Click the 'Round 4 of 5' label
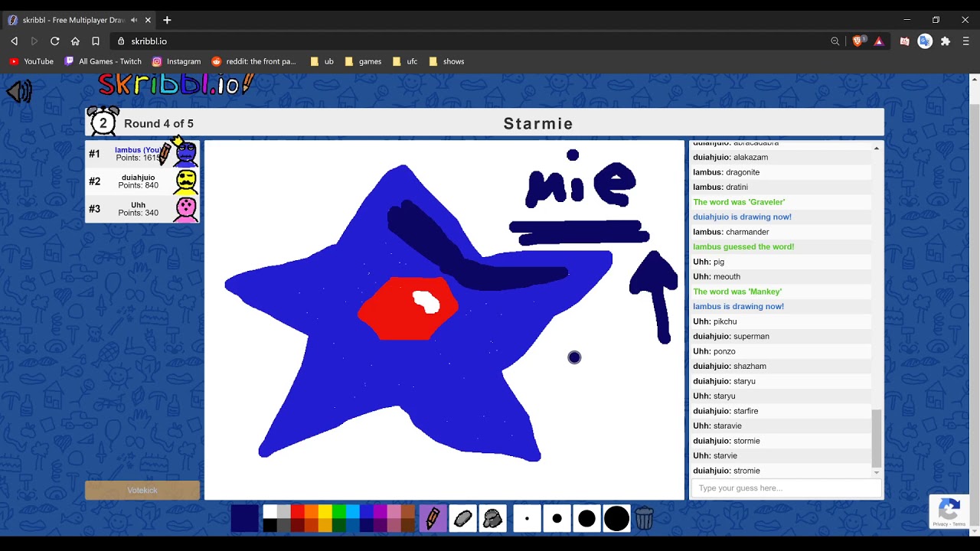The image size is (980, 551). pyautogui.click(x=158, y=123)
